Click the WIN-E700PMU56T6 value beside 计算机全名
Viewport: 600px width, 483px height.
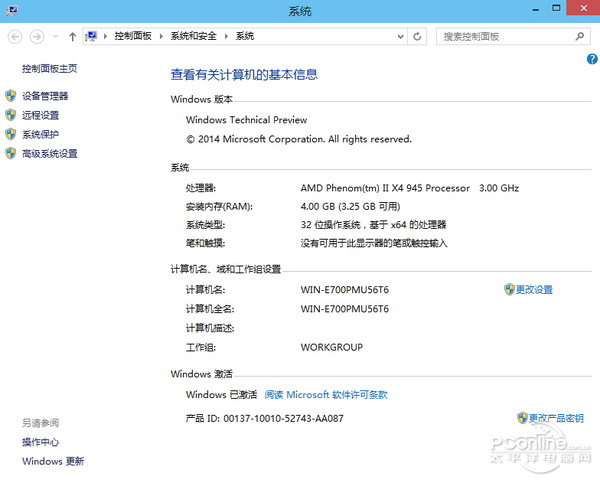pyautogui.click(x=345, y=309)
